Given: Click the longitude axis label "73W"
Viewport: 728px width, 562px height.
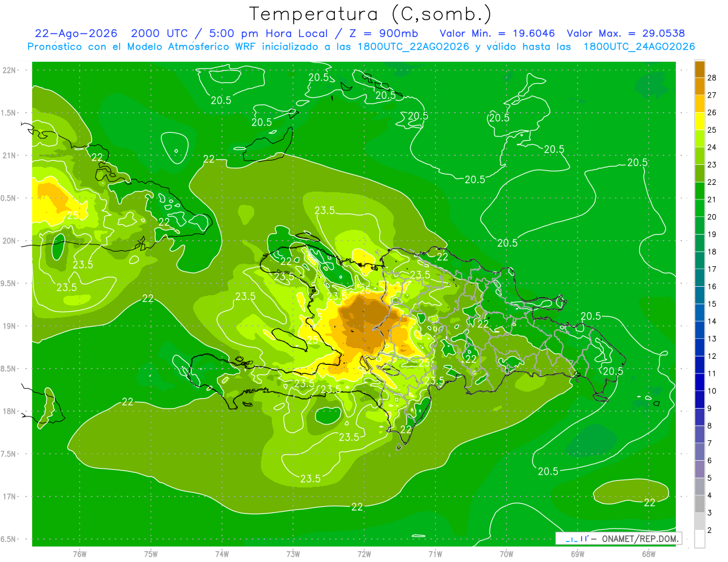Looking at the screenshot, I should click(x=293, y=554).
